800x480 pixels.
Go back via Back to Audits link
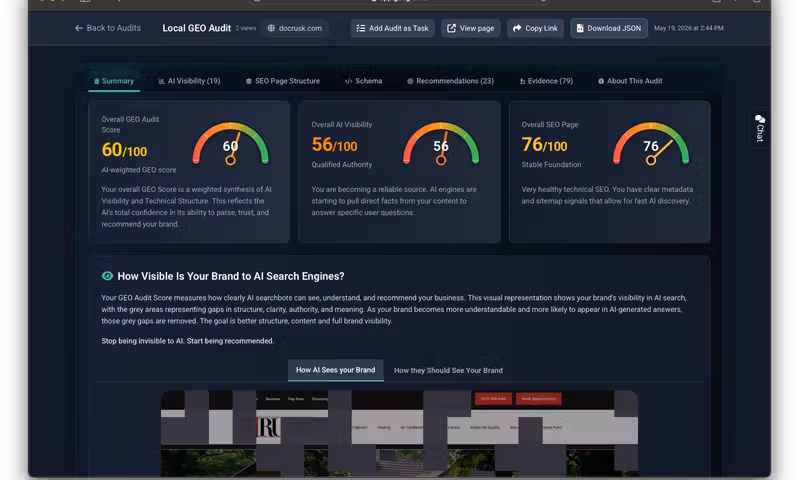point(108,28)
